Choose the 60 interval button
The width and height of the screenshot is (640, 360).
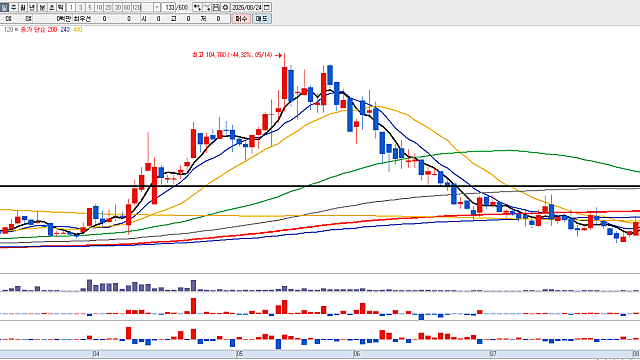click(x=127, y=7)
